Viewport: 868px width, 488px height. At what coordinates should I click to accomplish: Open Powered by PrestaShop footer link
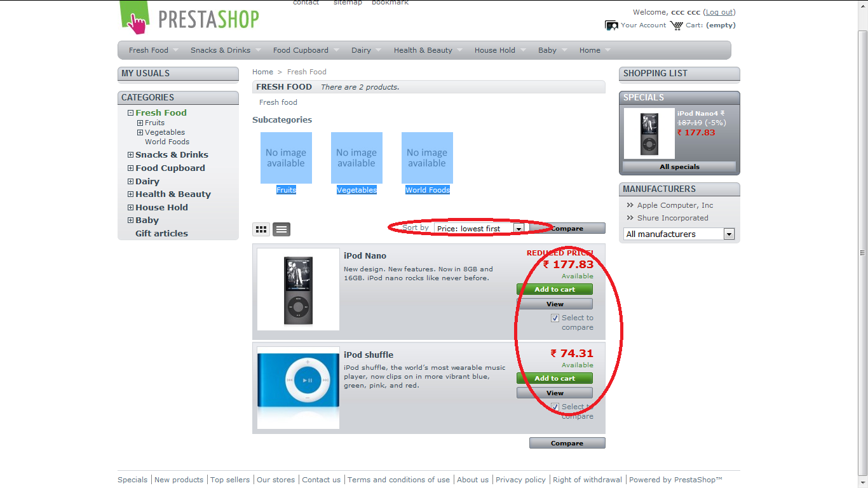point(676,480)
